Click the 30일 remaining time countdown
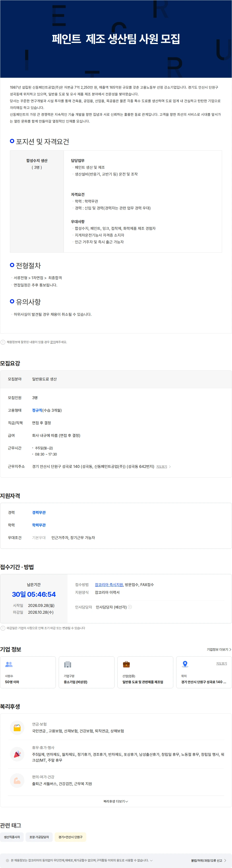The width and height of the screenshot is (232, 868). (34, 594)
